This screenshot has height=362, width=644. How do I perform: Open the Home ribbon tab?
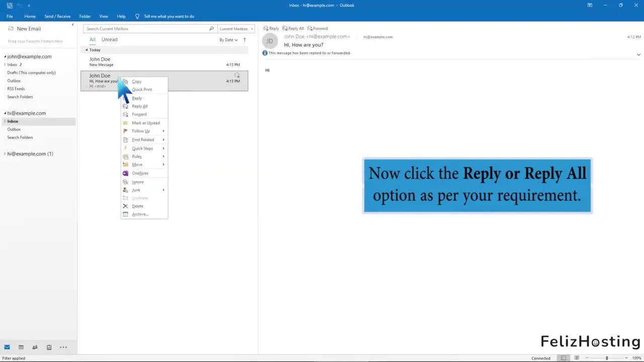(30, 17)
